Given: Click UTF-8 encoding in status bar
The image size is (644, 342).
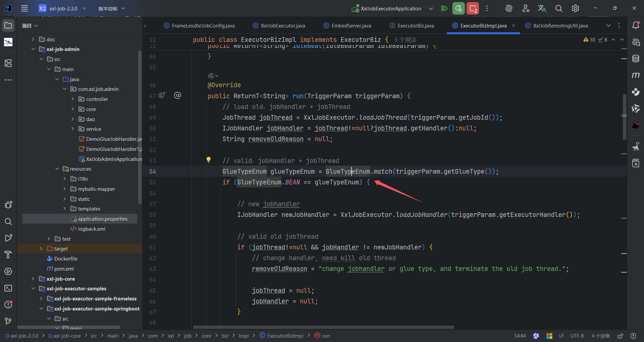Looking at the screenshot, I should (x=577, y=336).
